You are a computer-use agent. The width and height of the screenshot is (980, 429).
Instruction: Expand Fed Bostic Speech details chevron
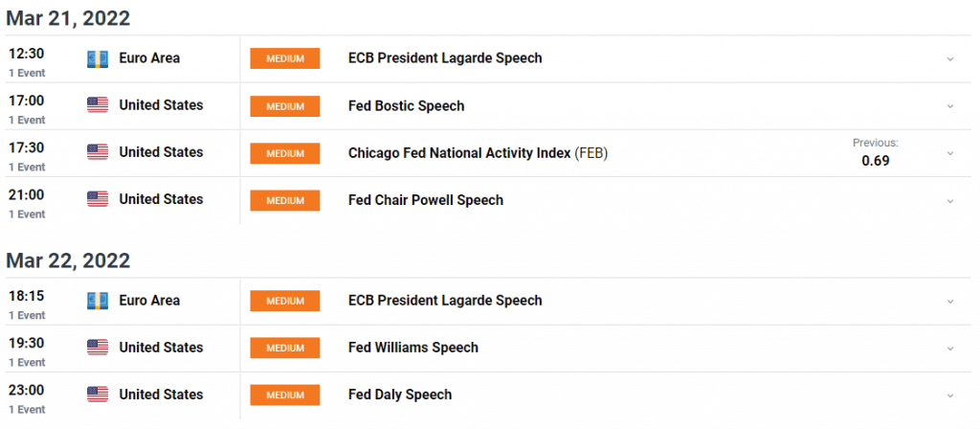click(950, 106)
